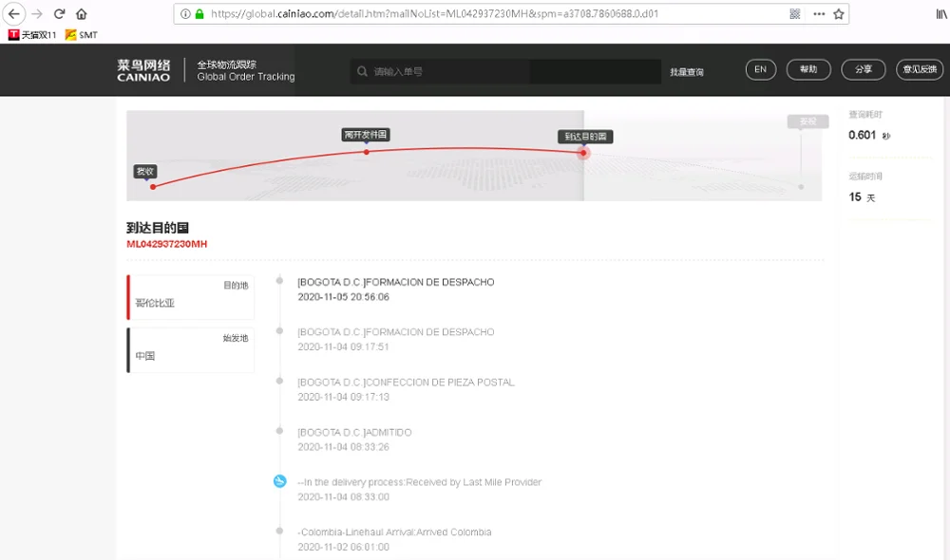Click the 0.601 query time value
This screenshot has height=560, width=950.
pos(863,135)
